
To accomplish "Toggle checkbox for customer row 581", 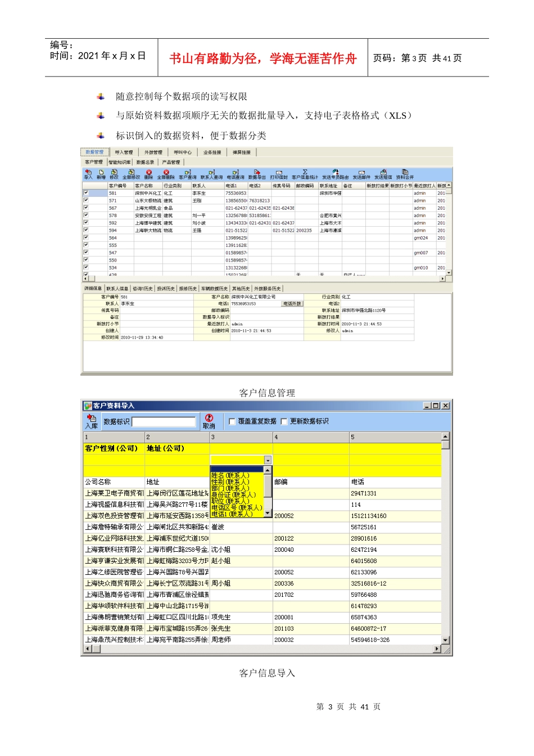I will [x=86, y=193].
